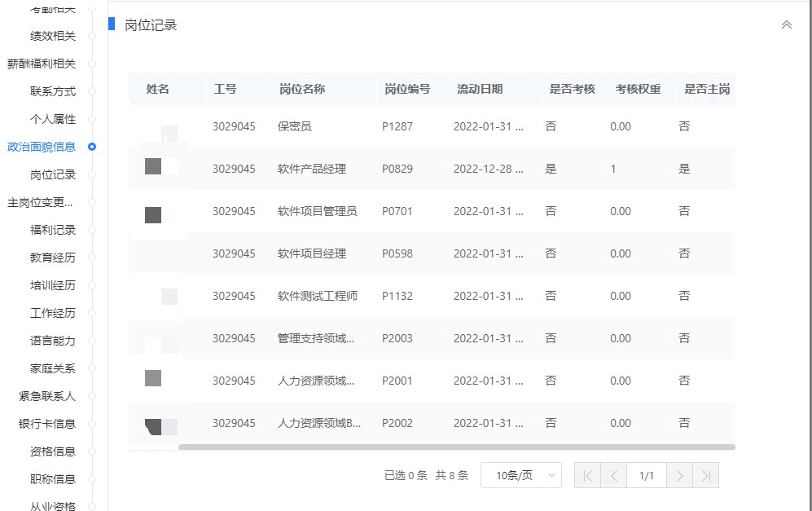The image size is (812, 511).
Task: Open the avatar thumbnail in the 保密员 row
Action: pos(169,130)
